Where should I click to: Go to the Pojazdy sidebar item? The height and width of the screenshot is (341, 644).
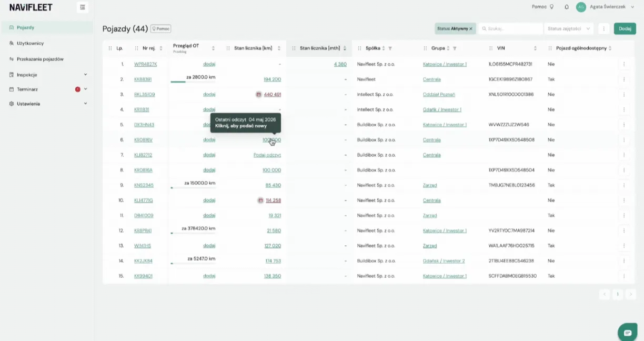(47, 27)
